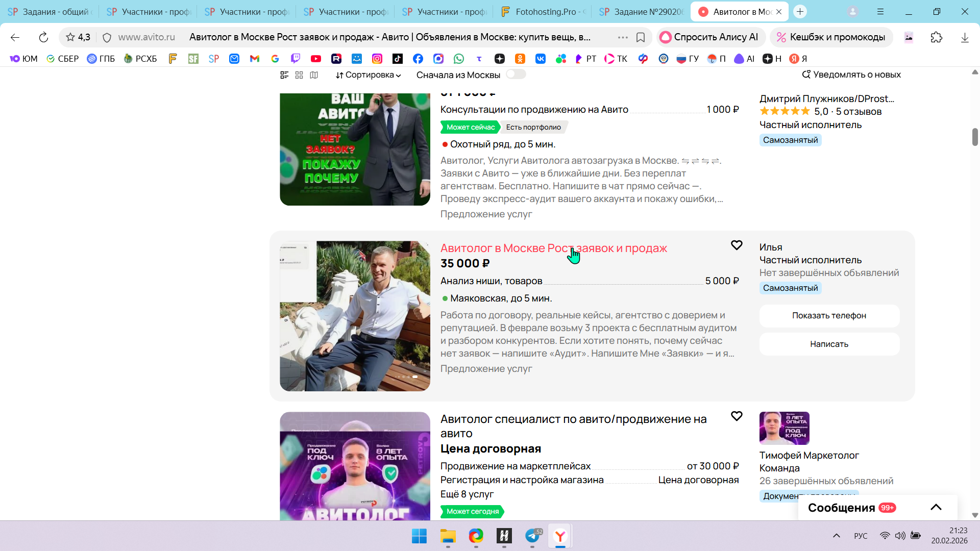Click the "Показать телефон" button
980x551 pixels.
point(829,316)
